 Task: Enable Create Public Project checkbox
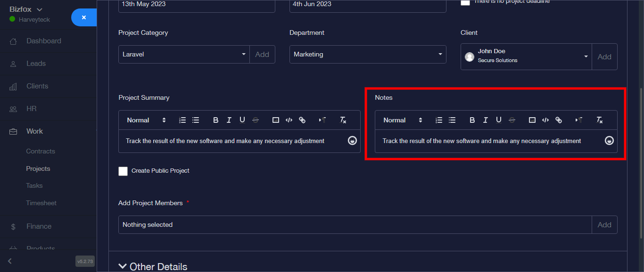point(123,171)
